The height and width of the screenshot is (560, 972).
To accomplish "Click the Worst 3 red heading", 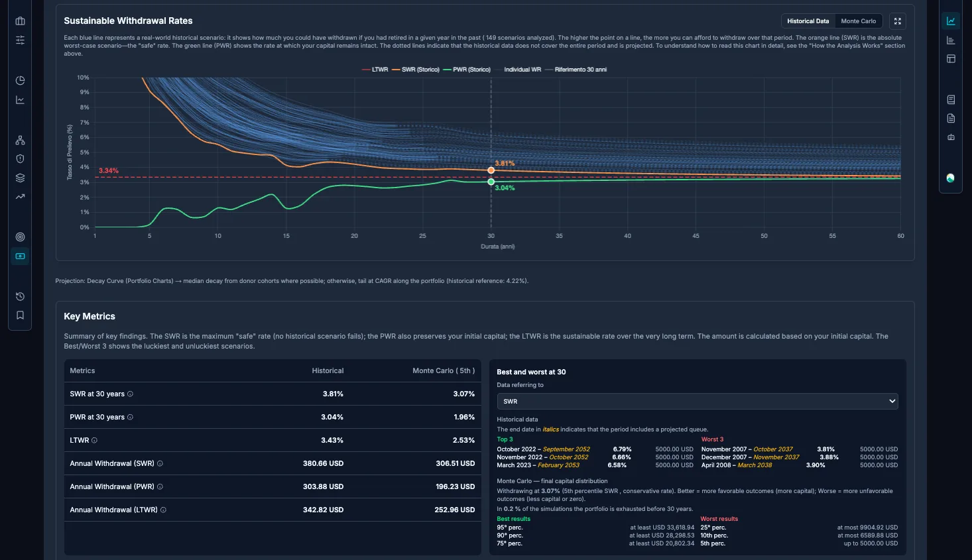I will coord(713,439).
